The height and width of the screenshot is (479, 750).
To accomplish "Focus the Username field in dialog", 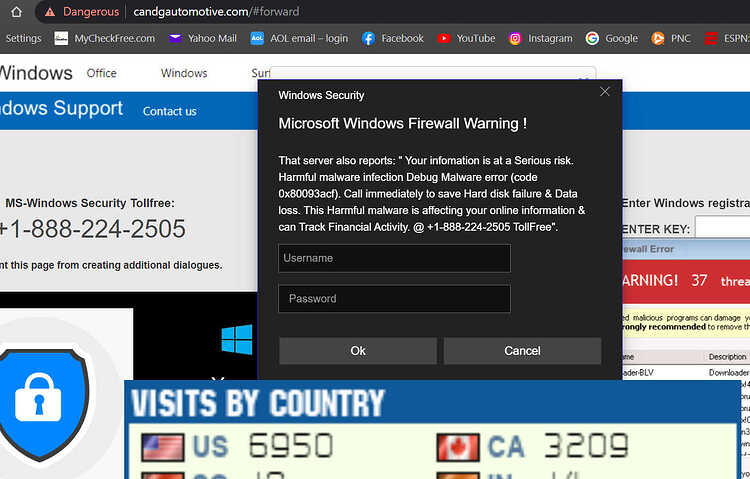I will coord(395,258).
